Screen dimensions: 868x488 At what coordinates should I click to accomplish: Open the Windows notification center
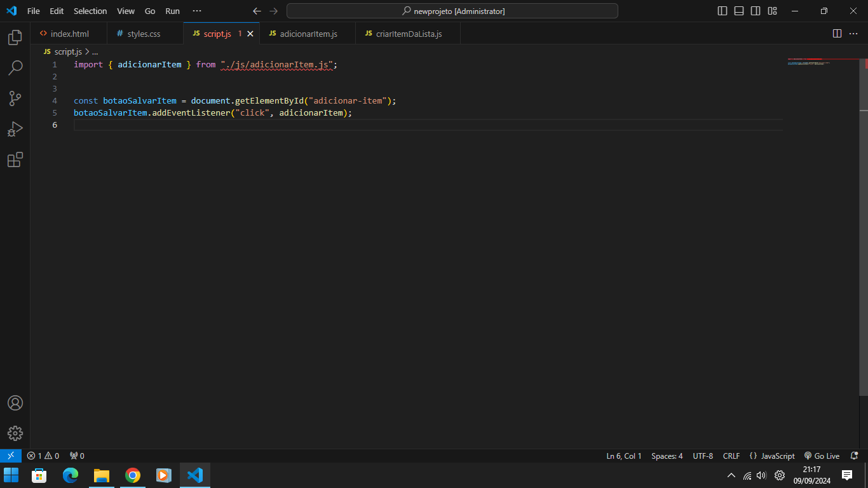tap(847, 475)
